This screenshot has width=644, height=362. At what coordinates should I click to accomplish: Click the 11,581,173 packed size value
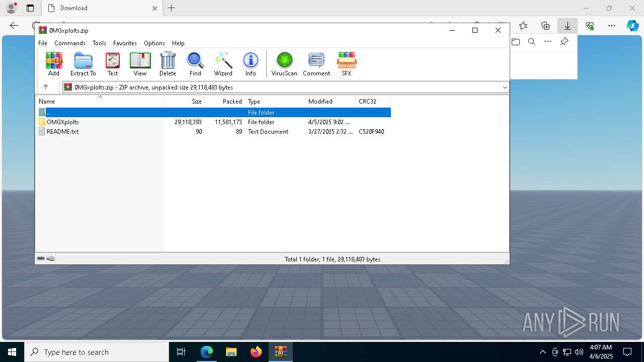tap(228, 122)
